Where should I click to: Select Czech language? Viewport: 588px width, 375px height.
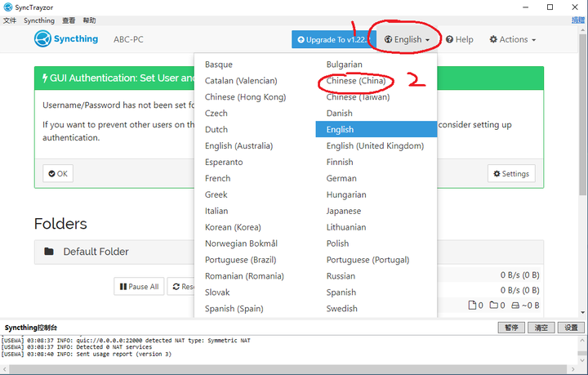[x=216, y=114]
